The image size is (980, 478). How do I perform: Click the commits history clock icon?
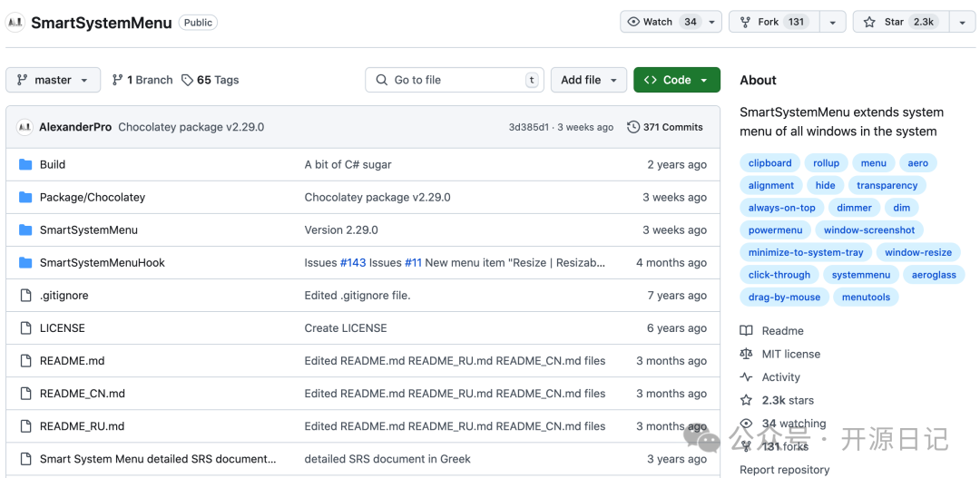coord(633,127)
